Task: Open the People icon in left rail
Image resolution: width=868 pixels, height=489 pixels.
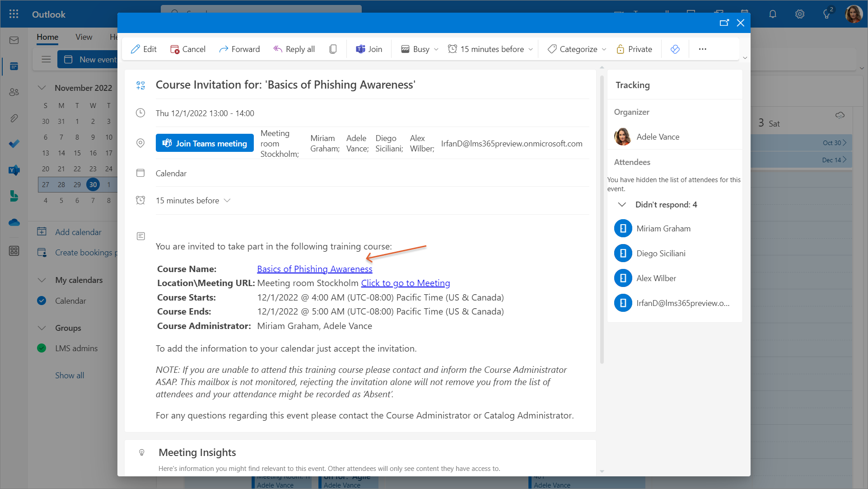Action: (x=14, y=92)
